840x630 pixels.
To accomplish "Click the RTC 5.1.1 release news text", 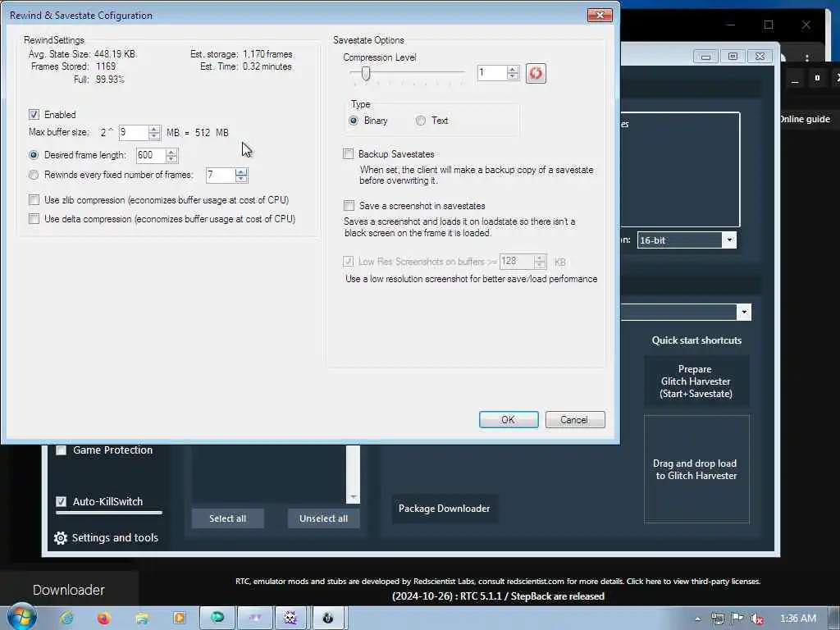I will click(x=498, y=596).
